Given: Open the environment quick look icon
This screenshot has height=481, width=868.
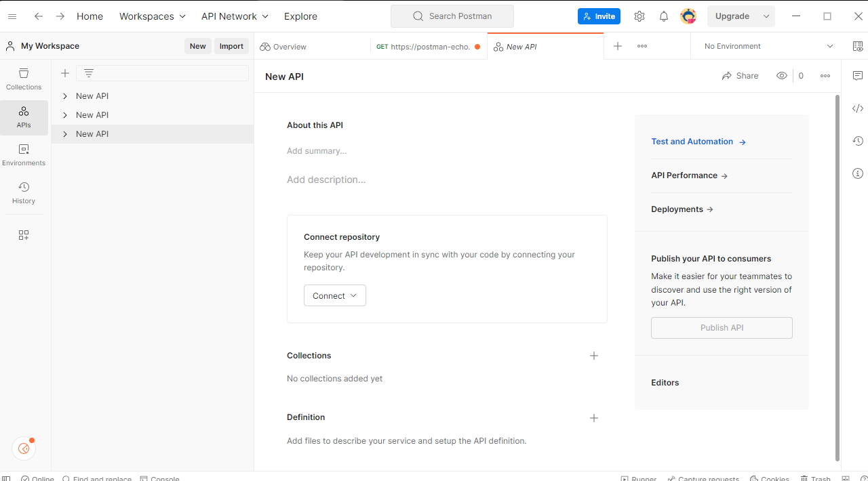Looking at the screenshot, I should [858, 46].
